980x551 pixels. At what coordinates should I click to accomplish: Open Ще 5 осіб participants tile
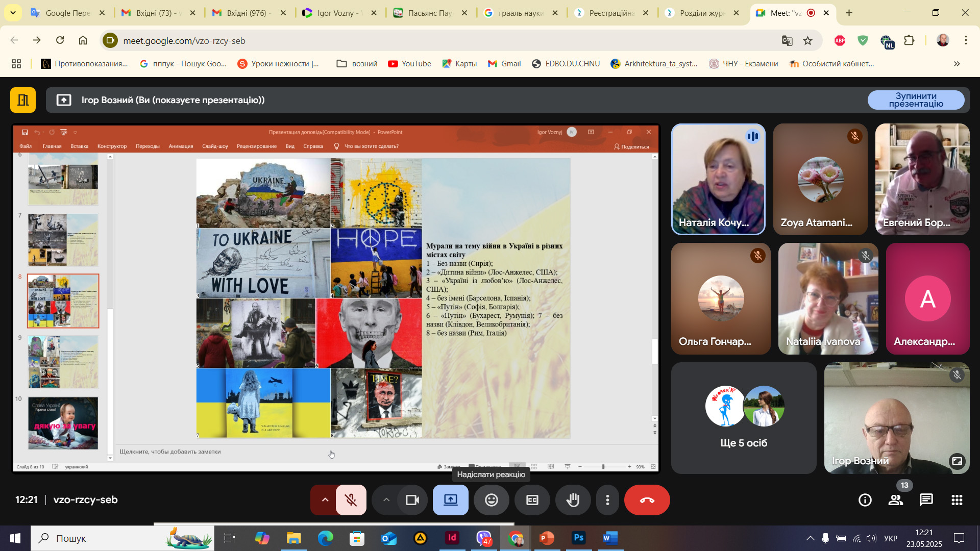point(744,418)
